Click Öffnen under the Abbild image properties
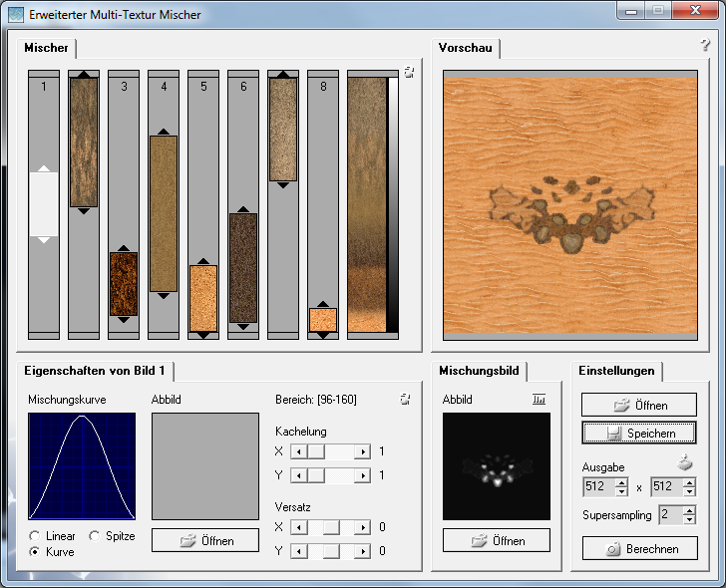 tap(205, 540)
